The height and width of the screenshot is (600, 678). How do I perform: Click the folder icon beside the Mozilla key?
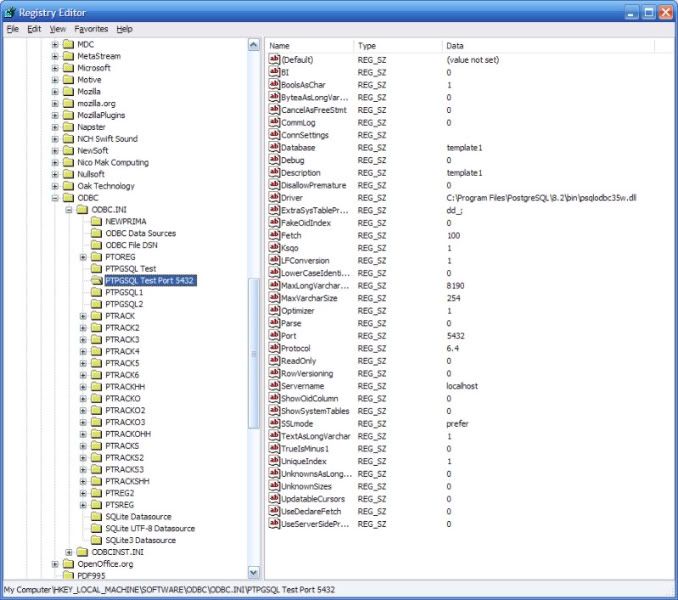(x=68, y=91)
